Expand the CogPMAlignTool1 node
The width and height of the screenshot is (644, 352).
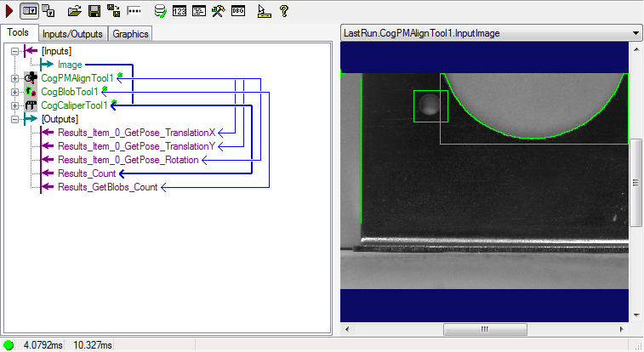pos(14,78)
